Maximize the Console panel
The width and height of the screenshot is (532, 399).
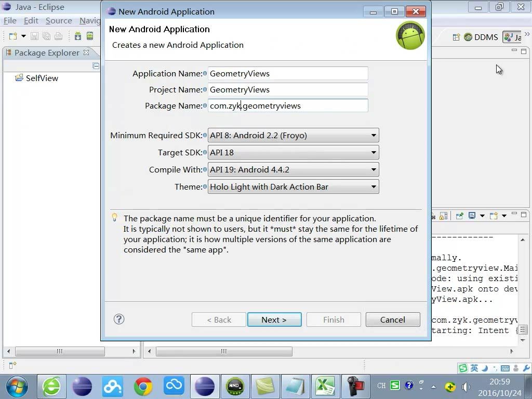tap(524, 215)
